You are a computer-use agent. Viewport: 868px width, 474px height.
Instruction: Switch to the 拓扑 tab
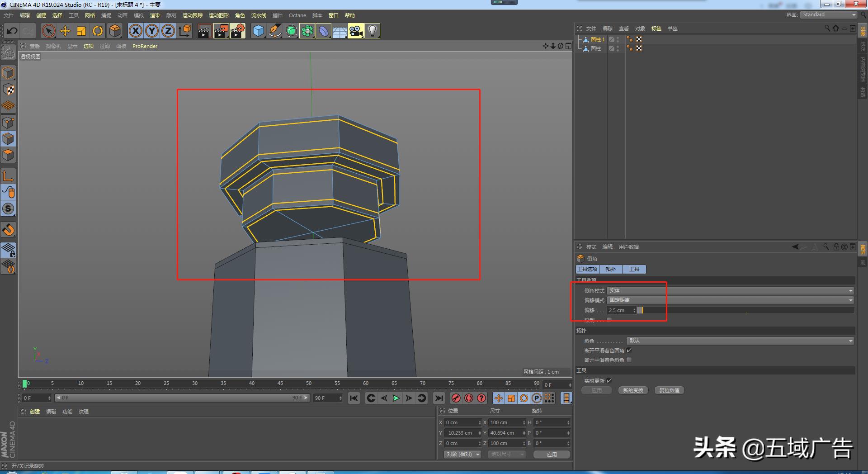coord(611,269)
